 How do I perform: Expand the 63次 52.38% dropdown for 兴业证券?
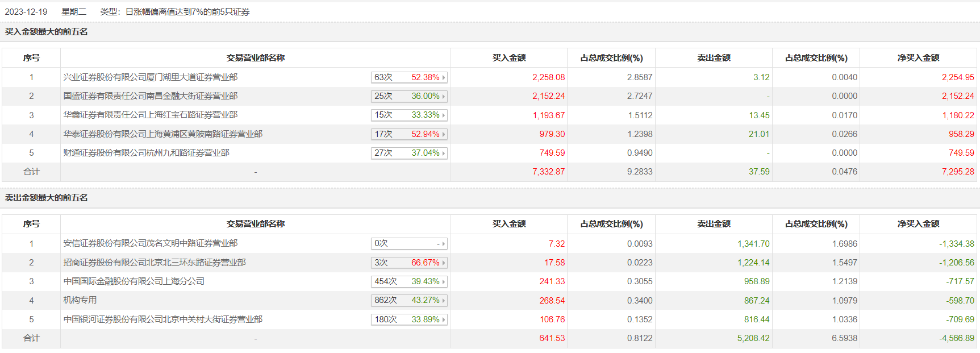pos(409,77)
